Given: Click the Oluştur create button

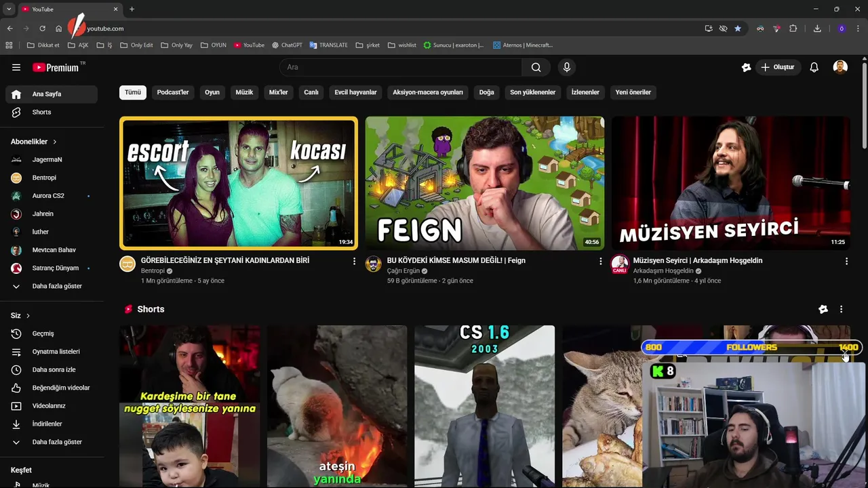Looking at the screenshot, I should pos(778,67).
